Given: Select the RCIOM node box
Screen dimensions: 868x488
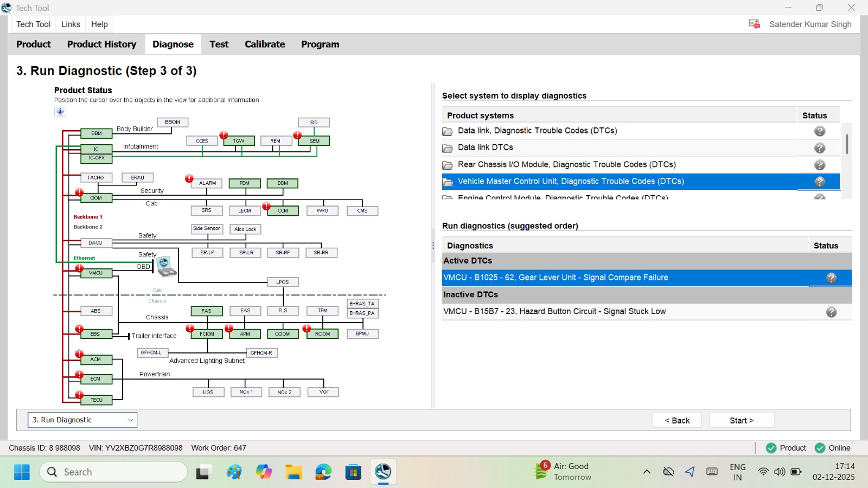Looking at the screenshot, I should [322, 334].
